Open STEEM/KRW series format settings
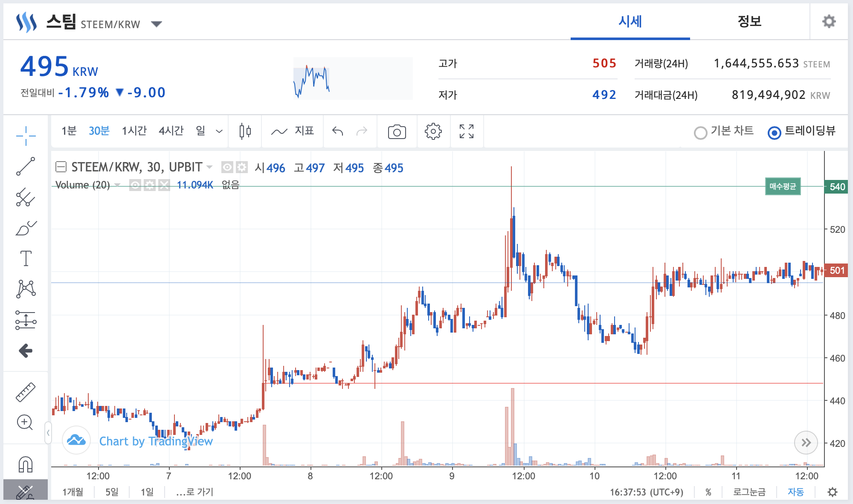This screenshot has height=504, width=853. pos(242,168)
